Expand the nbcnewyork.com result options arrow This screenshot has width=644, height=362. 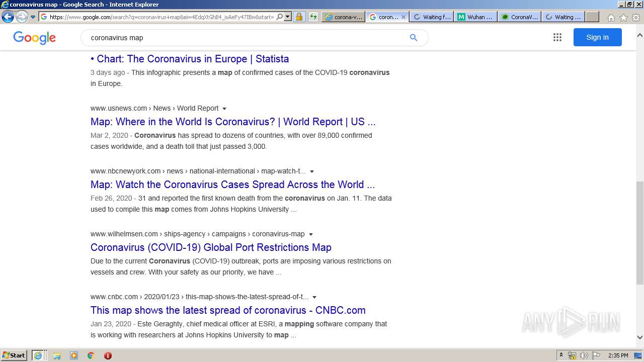coord(312,171)
